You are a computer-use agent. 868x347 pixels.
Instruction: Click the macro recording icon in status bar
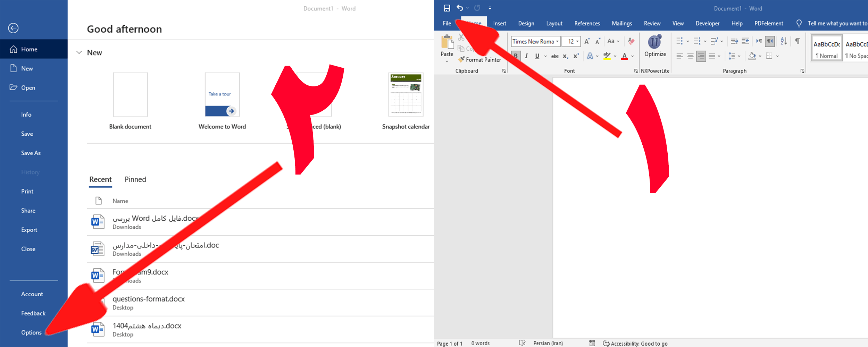592,343
